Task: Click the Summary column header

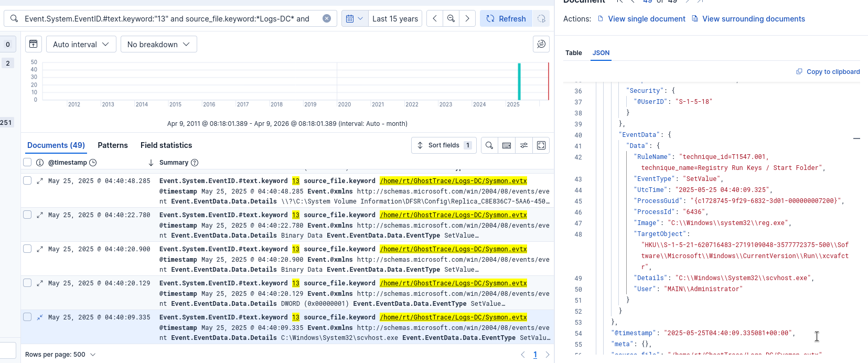Action: (x=174, y=163)
